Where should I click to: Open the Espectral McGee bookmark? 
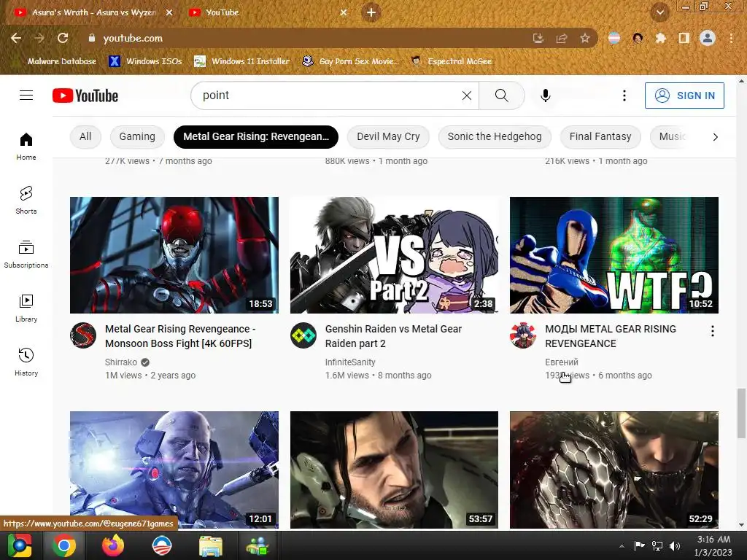[x=452, y=61]
